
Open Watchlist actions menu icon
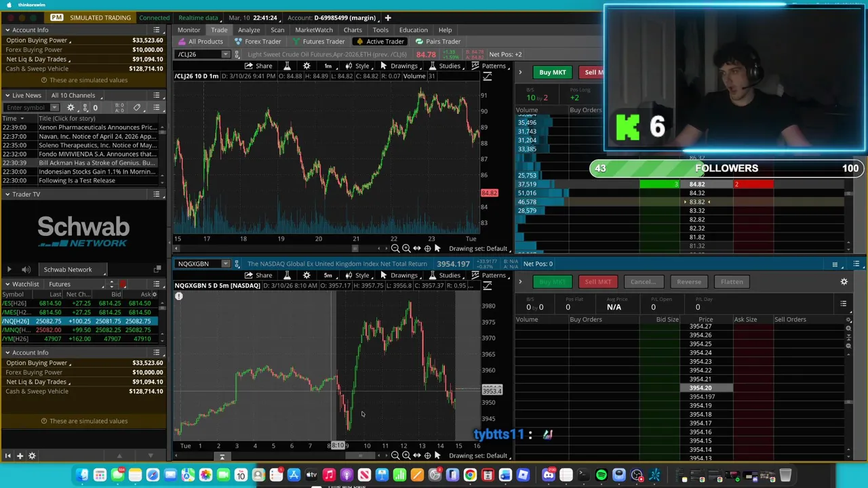tap(157, 284)
